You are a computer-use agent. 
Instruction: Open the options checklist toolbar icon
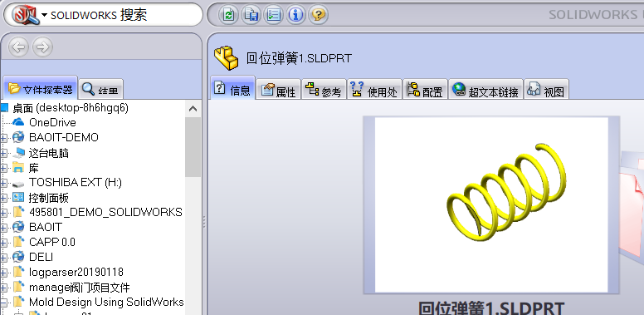(273, 15)
